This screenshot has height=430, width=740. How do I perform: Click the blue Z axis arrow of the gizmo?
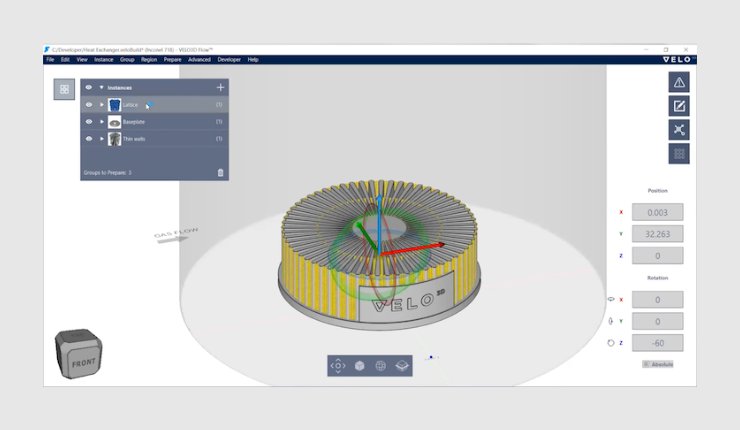click(x=379, y=224)
